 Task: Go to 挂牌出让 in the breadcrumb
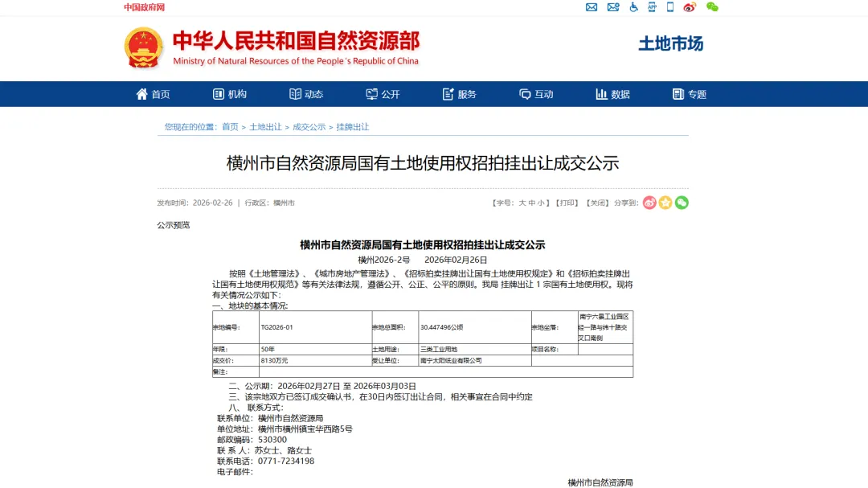pyautogui.click(x=353, y=127)
